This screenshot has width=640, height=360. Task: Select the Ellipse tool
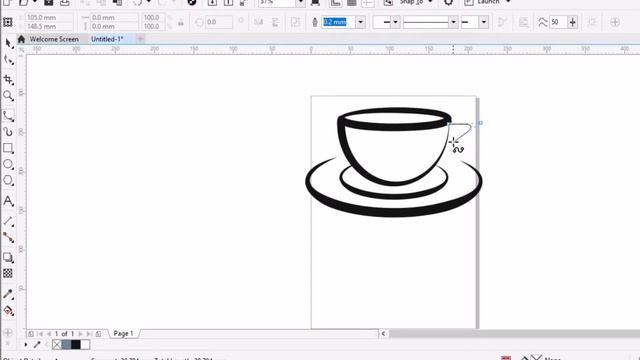click(8, 164)
